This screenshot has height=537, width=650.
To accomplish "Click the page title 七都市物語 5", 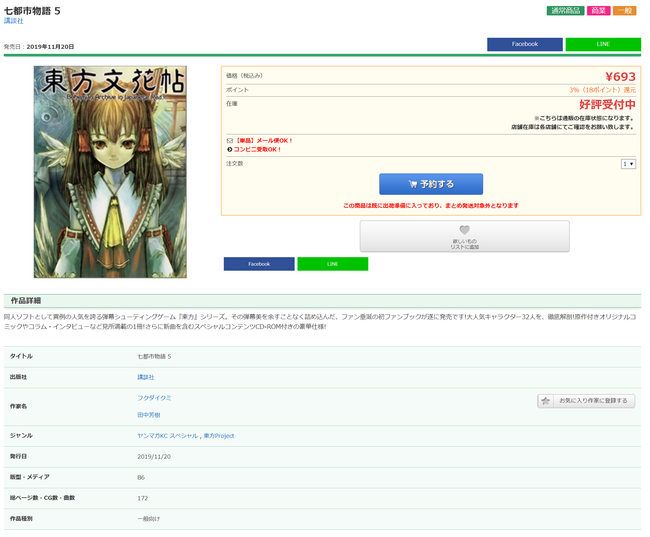I will coord(32,11).
